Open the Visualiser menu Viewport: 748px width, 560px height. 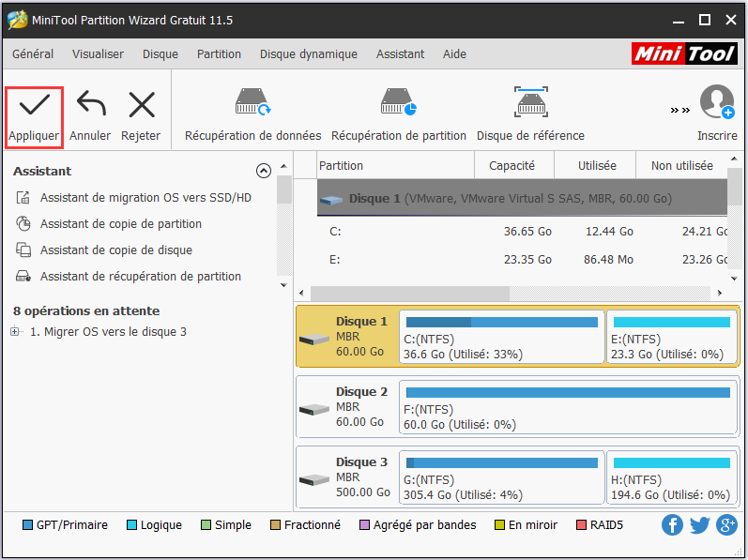(x=98, y=53)
